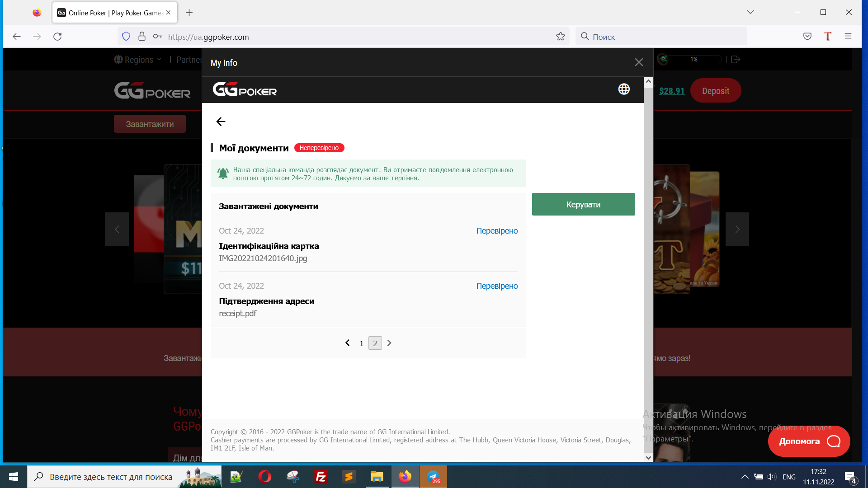This screenshot has width=868, height=488.
Task: Click the site security padlock icon
Action: tap(142, 37)
